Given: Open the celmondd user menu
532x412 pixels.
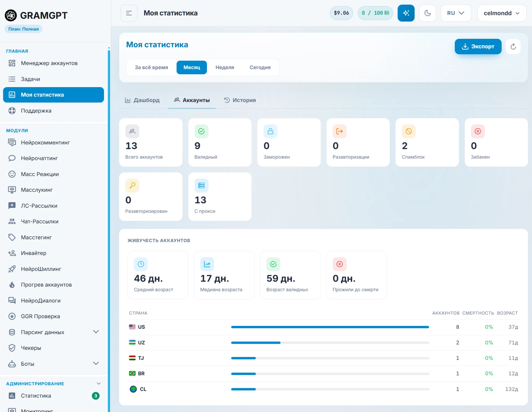Looking at the screenshot, I should pos(502,13).
